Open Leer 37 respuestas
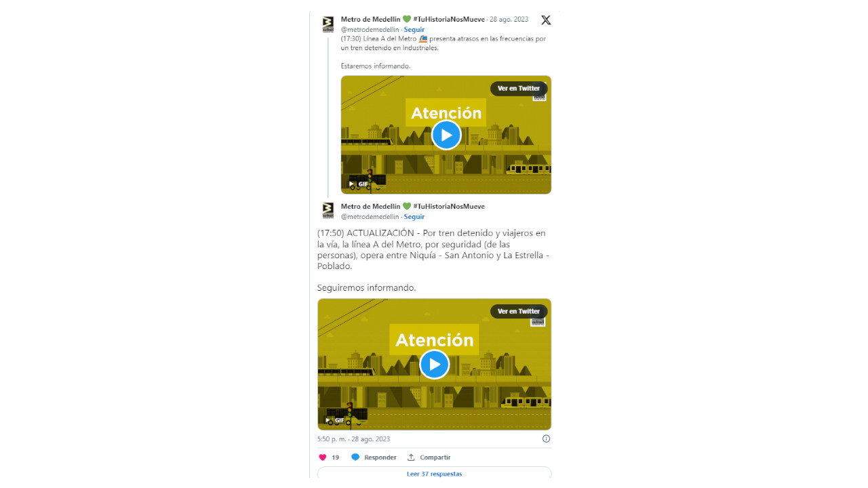 click(434, 474)
